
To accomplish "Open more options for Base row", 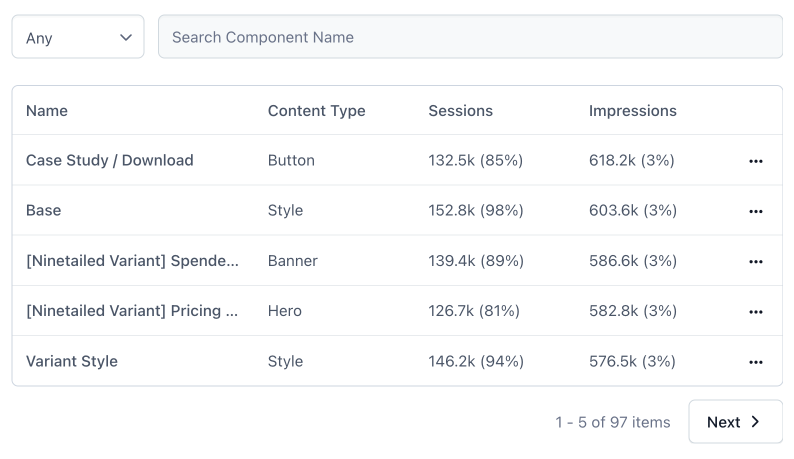I will coord(755,211).
